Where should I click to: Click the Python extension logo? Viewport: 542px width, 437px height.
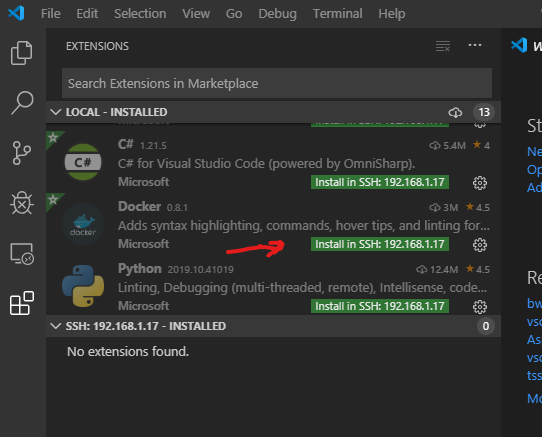pyautogui.click(x=83, y=286)
